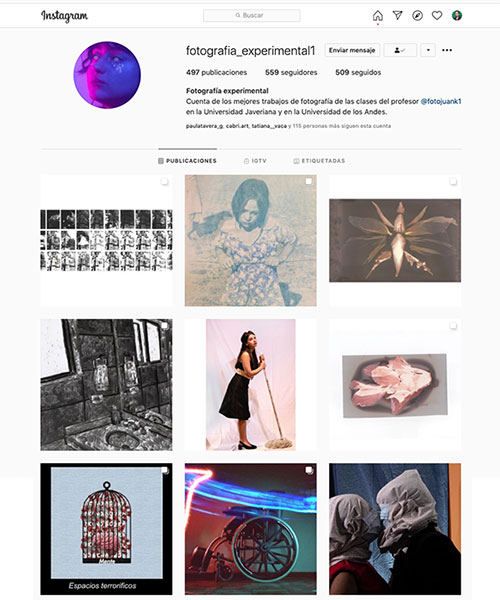Screen dimensions: 500x600
Task: Open the @fotojuank1 profile link
Action: [x=441, y=101]
